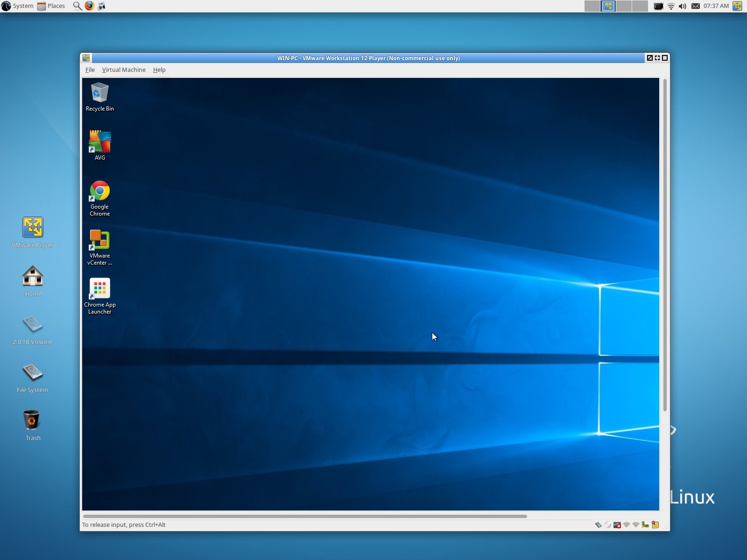Click the VMware icon at the panel's right end
The image size is (747, 560).
pos(738,6)
